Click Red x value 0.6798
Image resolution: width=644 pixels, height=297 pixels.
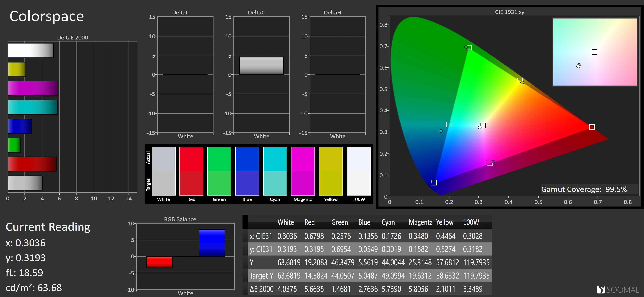click(314, 236)
